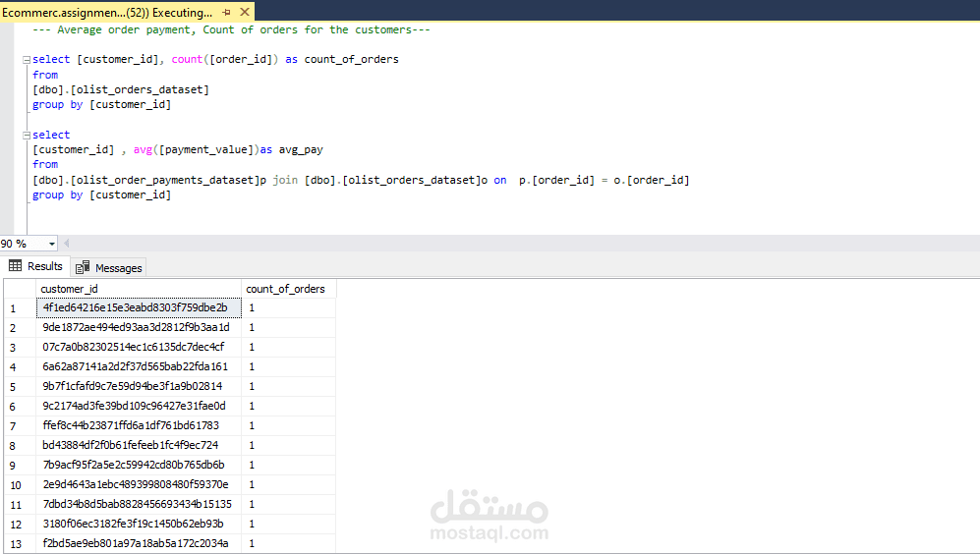Click the left arrow of the editor's horizontal scrollbar
The image size is (980, 554).
(x=66, y=244)
